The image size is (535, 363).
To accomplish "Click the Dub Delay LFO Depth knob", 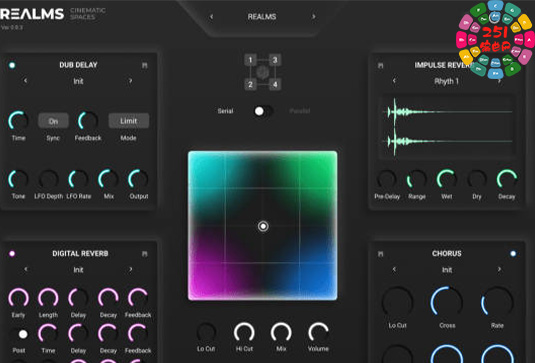I will [48, 179].
